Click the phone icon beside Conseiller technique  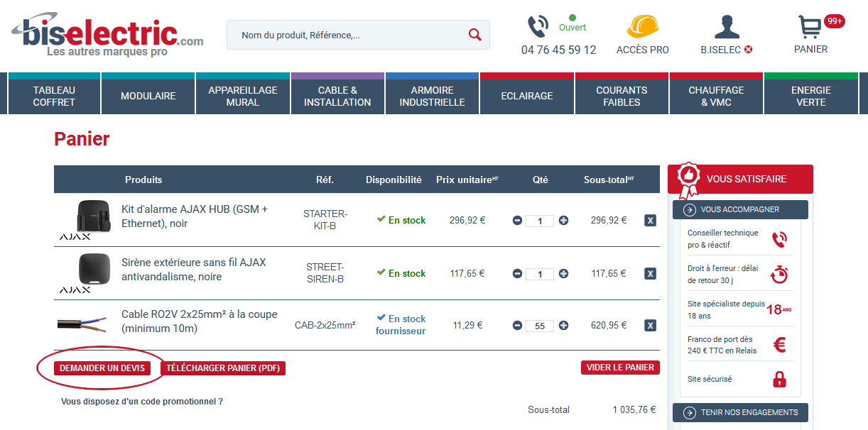[779, 239]
